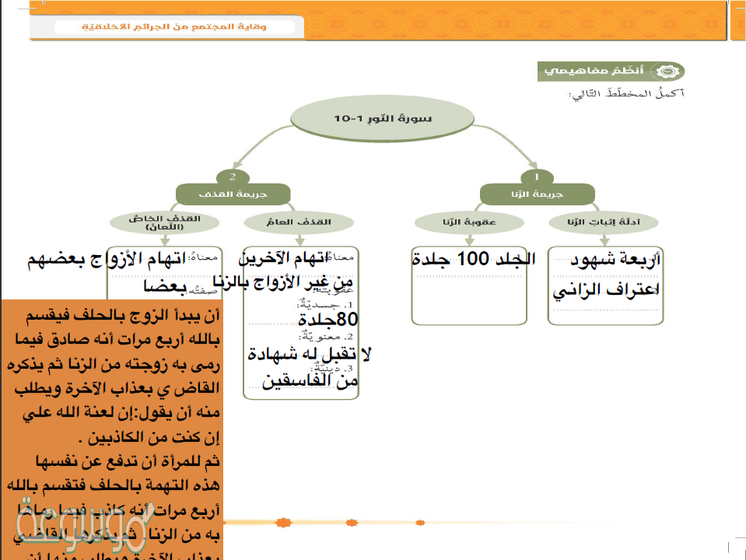Screen dimensions: 746x560
Task: Select the سورة النور 1-10 oval
Action: coord(382,120)
